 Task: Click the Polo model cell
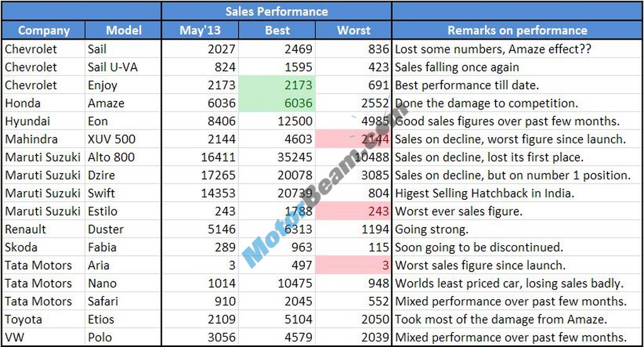[x=123, y=338]
